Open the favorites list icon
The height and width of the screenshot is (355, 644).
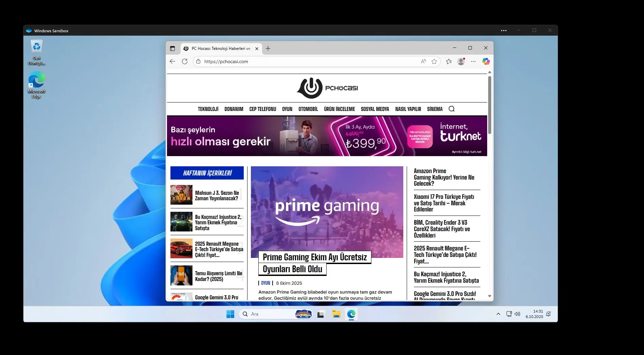click(x=449, y=61)
